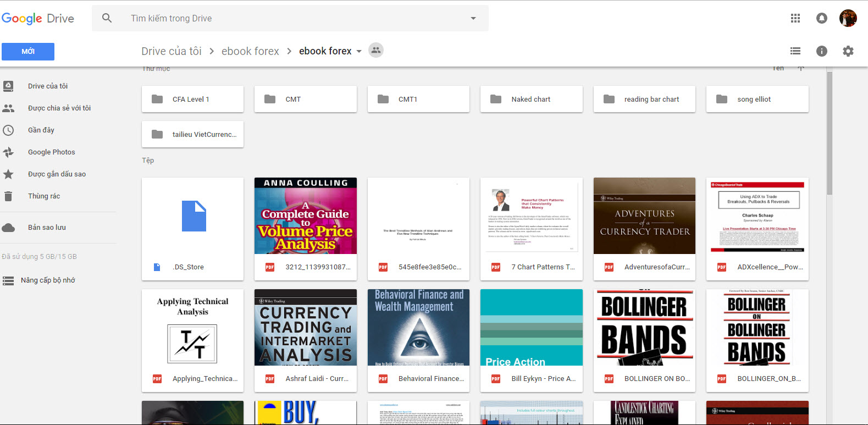Click the shared people icon beside ebook forex
This screenshot has height=425, width=868.
[375, 51]
